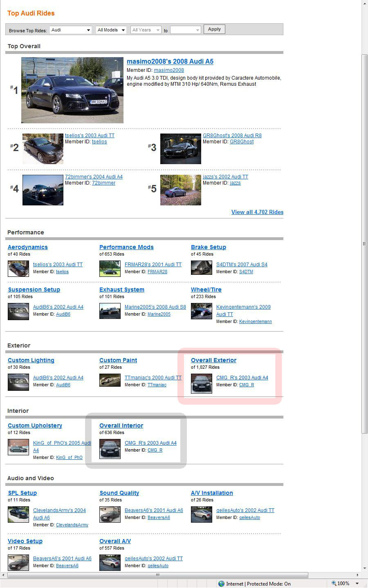Visit member profile Kevingentemann
The height and width of the screenshot is (588, 368).
256,321
